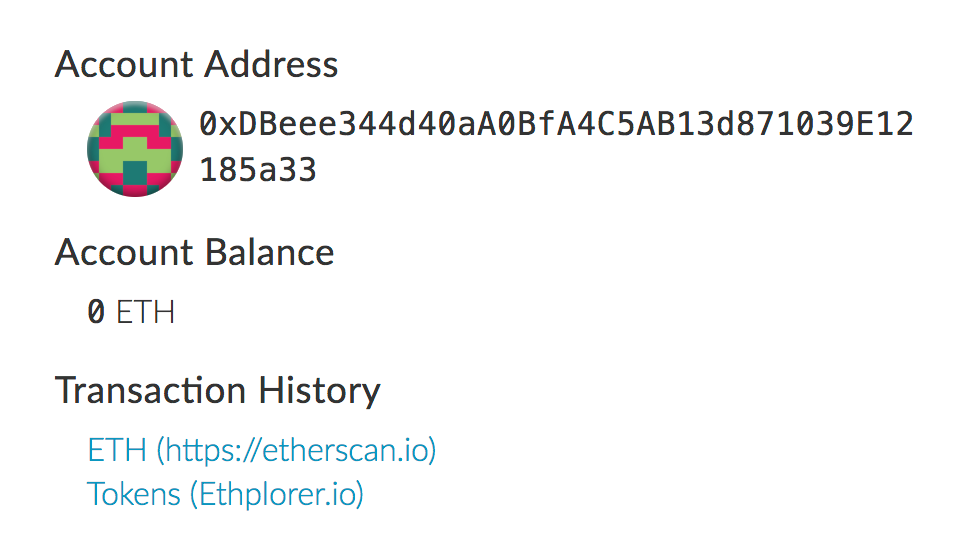Open the Tokens Ethplorer.io link
Viewport: 967px width, 547px height.
pyautogui.click(x=225, y=494)
